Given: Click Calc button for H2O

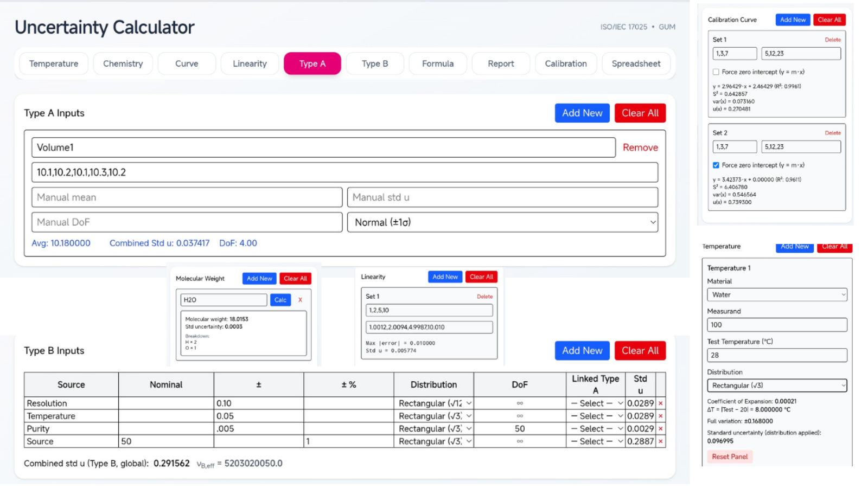Looking at the screenshot, I should [280, 300].
